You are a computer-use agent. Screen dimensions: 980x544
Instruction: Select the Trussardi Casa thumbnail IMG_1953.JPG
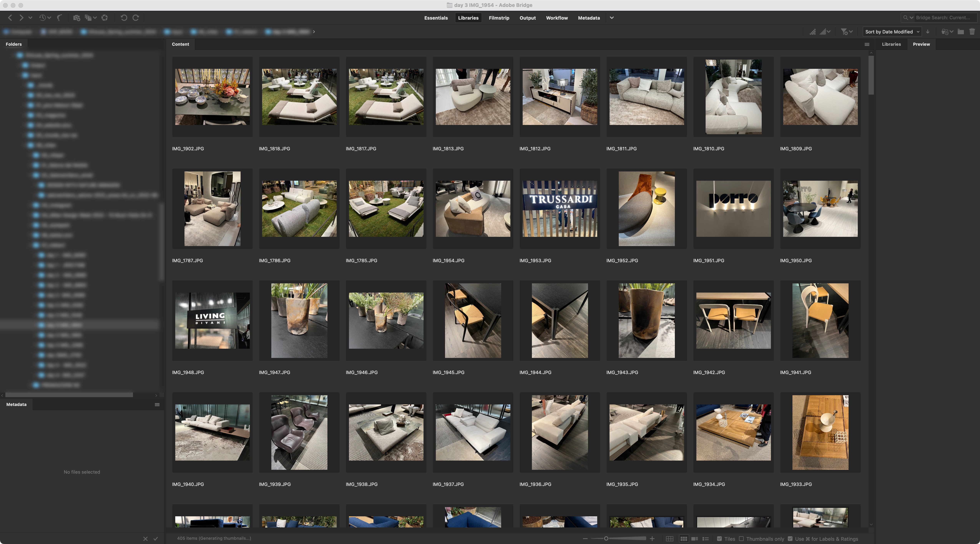[560, 209]
